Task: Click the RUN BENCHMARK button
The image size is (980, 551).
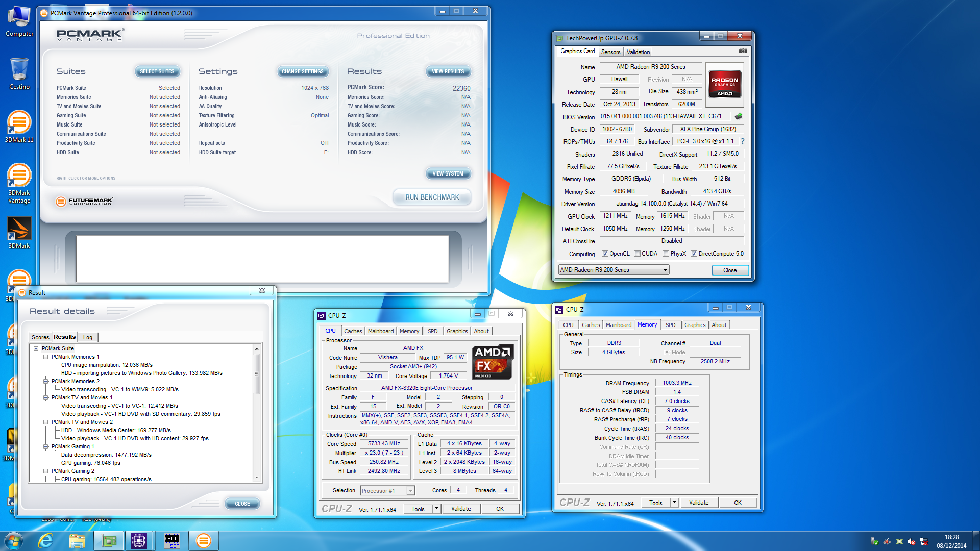Action: pyautogui.click(x=432, y=197)
